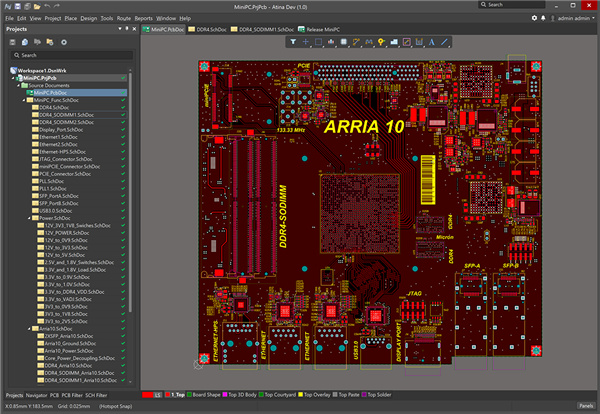Select the Place Via pin icon
This screenshot has width=600, height=414.
380,42
